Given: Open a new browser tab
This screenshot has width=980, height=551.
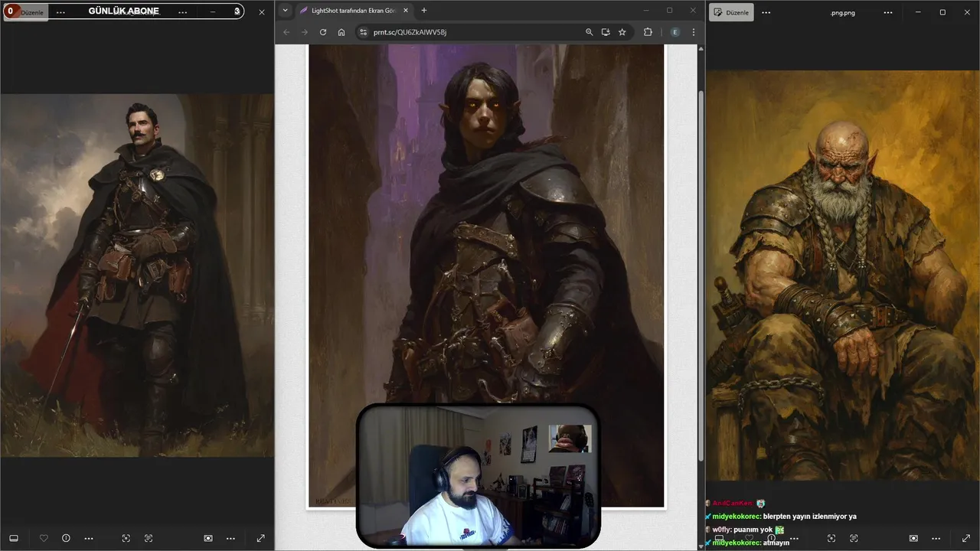Looking at the screenshot, I should click(424, 10).
